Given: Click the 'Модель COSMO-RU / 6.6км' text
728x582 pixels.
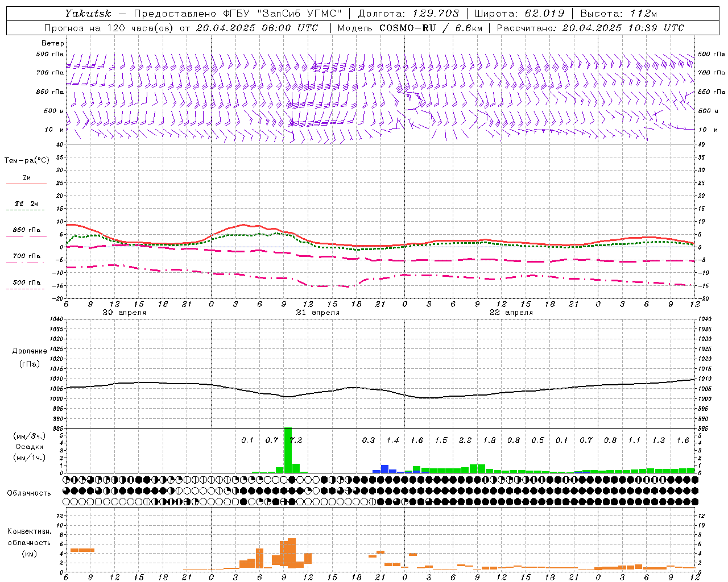Looking at the screenshot, I should click(409, 28).
